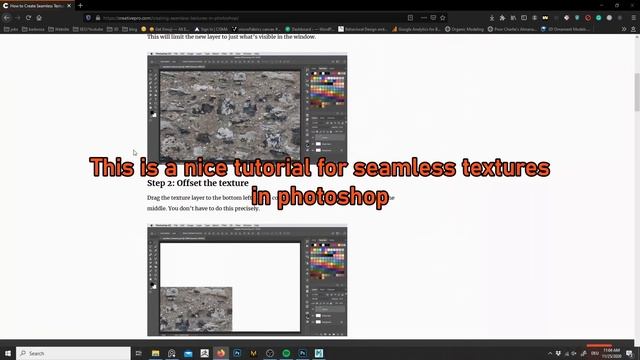Click the first Photoshop rock texture screenshot
Screen dimensions: 640x360
pos(247,109)
